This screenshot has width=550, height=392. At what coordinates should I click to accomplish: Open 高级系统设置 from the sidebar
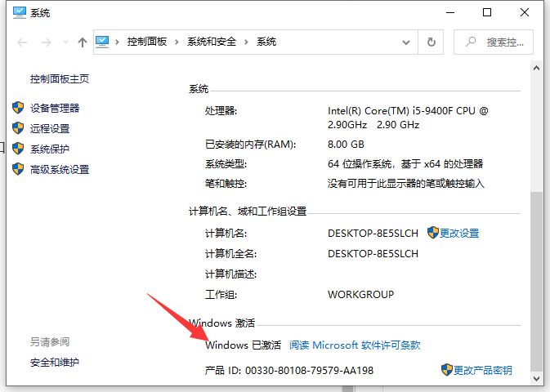[60, 169]
